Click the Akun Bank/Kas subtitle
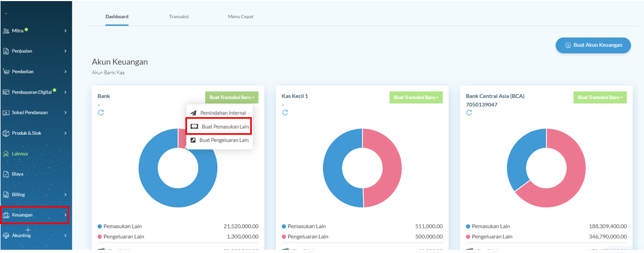This screenshot has height=253, width=644. (108, 73)
